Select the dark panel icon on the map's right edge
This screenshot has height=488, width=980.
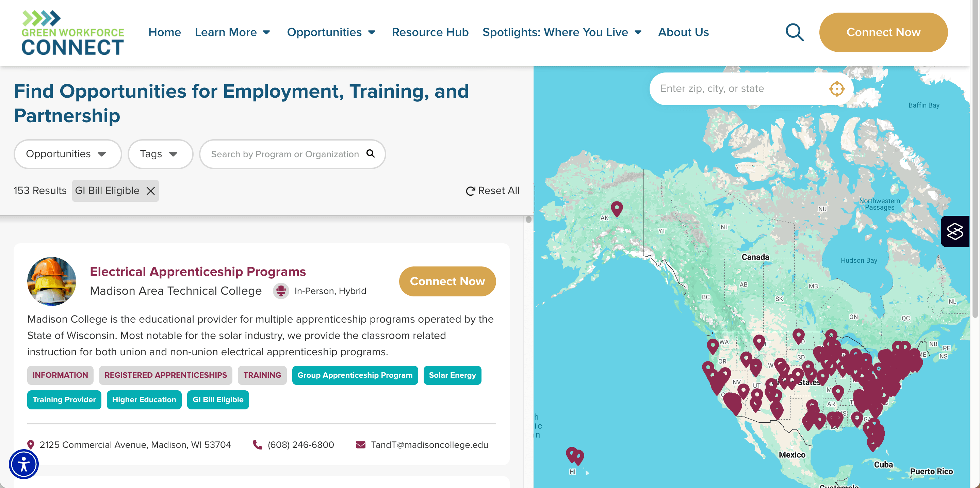pos(955,231)
